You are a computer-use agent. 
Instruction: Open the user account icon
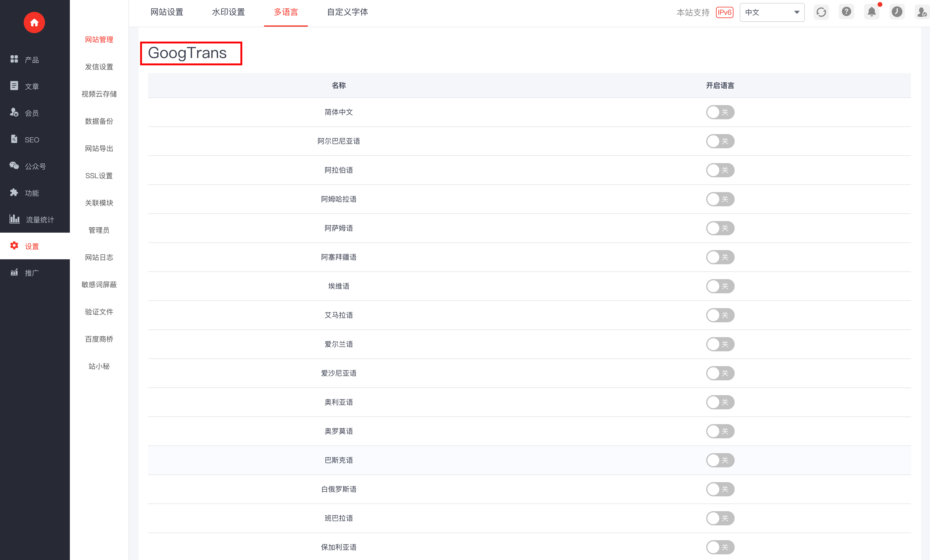pos(922,12)
